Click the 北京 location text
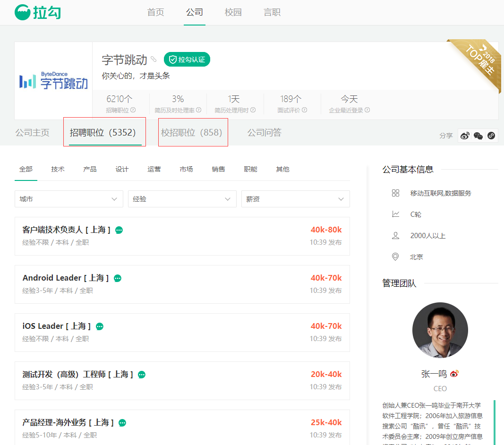504x445 pixels. click(x=417, y=257)
